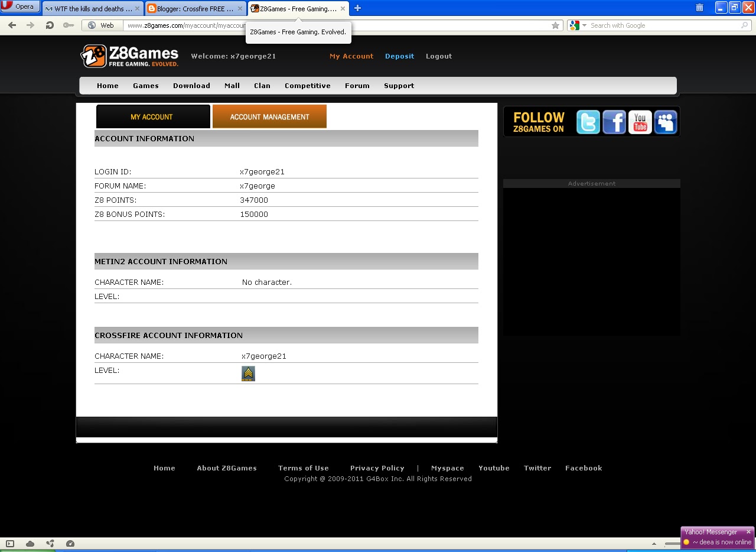Open the Opera menu button
Image resolution: width=756 pixels, height=552 pixels.
(x=20, y=7)
